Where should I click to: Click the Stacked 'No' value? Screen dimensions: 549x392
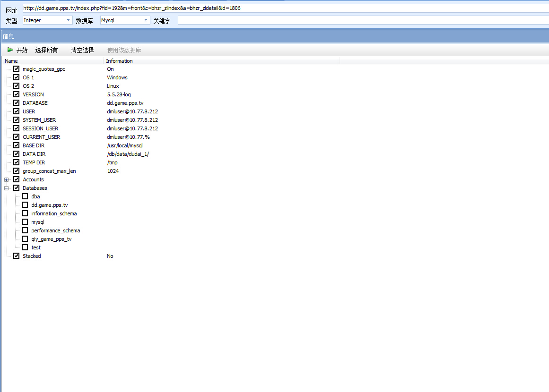[110, 256]
